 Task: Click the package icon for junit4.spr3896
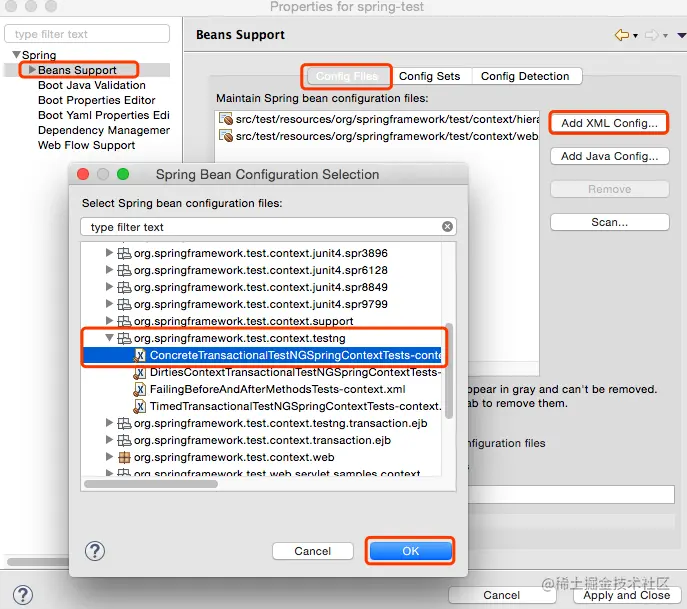click(124, 253)
